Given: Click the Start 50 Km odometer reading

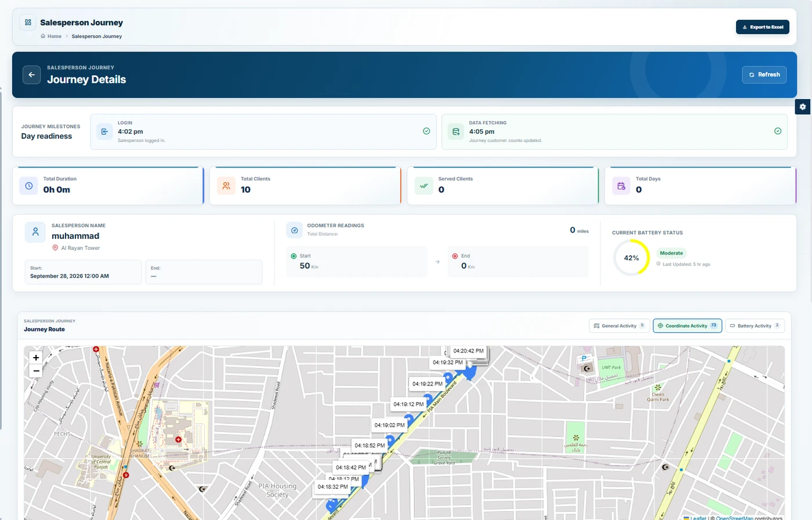Looking at the screenshot, I should click(357, 261).
